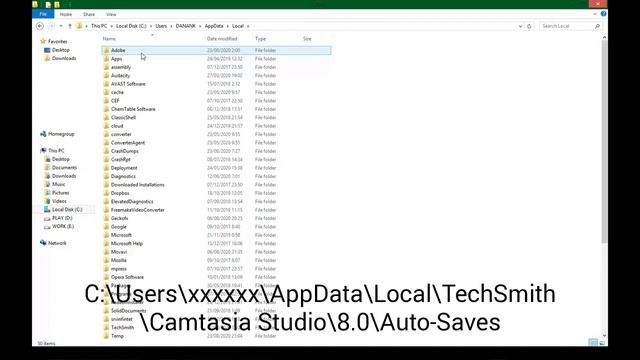Click the search magnifier icon
640x360 pixels.
pyautogui.click(x=598, y=26)
